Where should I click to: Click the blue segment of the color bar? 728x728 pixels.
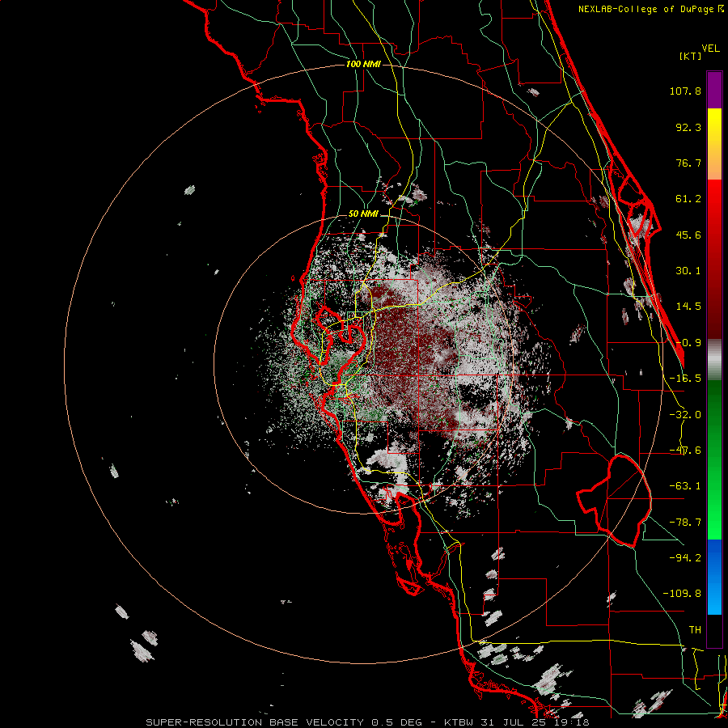tap(714, 577)
